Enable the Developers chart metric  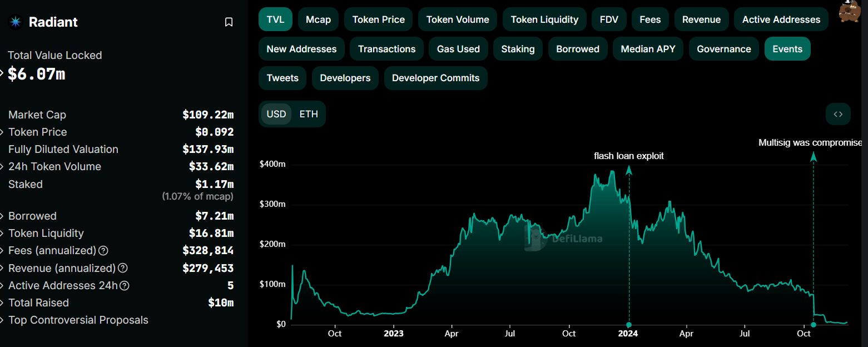click(345, 78)
